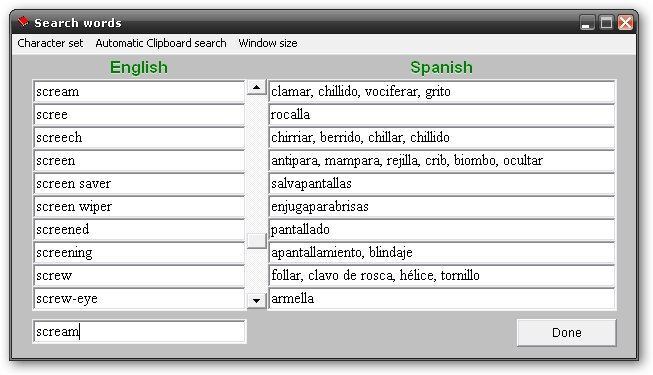The image size is (653, 375).
Task: Click translation 'apantallamiento, blindaje'
Action: coord(441,252)
